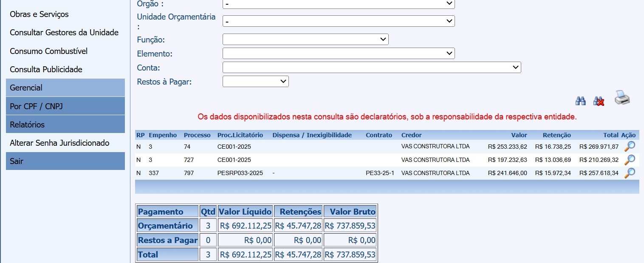Click the clear search binoculars icon

[599, 101]
